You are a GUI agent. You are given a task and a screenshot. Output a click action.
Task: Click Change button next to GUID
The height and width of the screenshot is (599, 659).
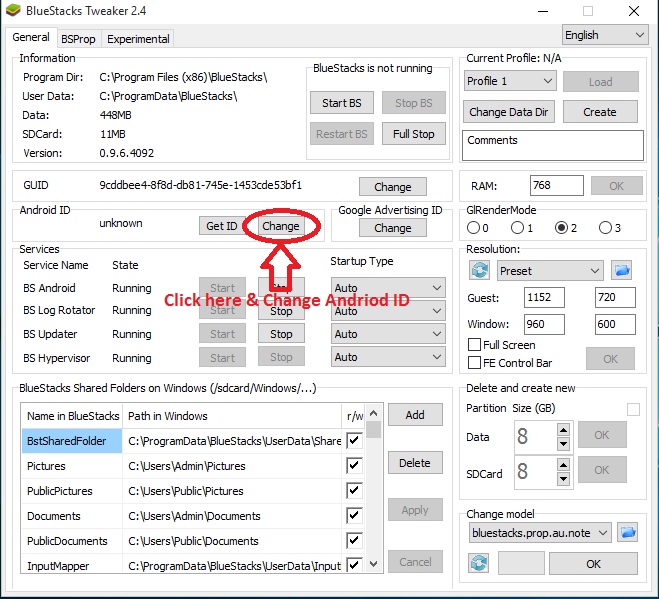pos(393,187)
